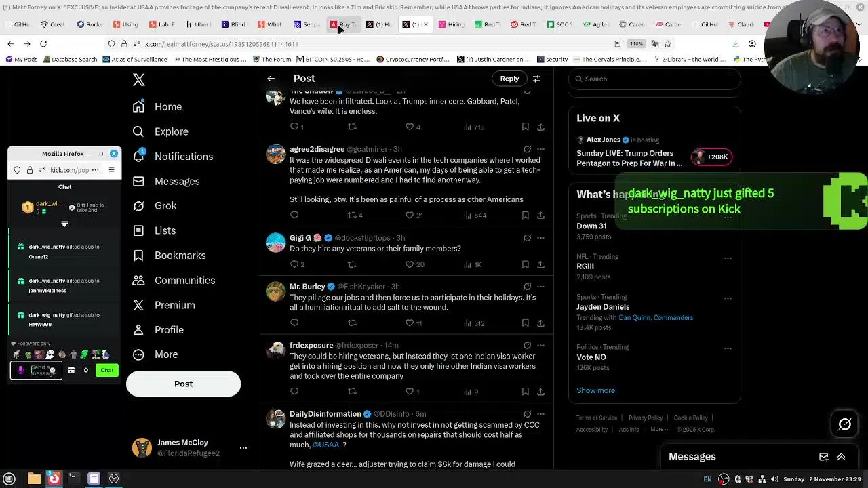Bookmark Mr. Burley's reply
Viewport: 868px width, 488px height.
click(525, 323)
